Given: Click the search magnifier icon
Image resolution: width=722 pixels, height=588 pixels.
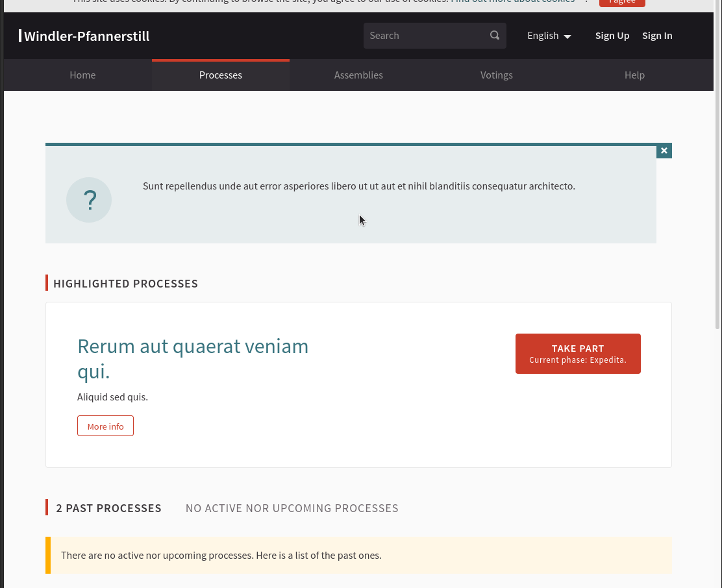Looking at the screenshot, I should 495,36.
